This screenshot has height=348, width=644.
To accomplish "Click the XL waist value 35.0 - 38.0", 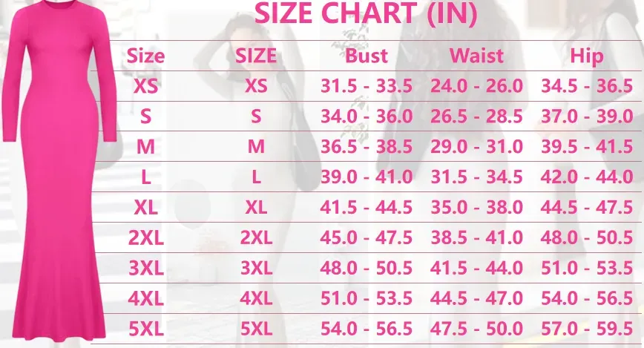I will pyautogui.click(x=476, y=208).
